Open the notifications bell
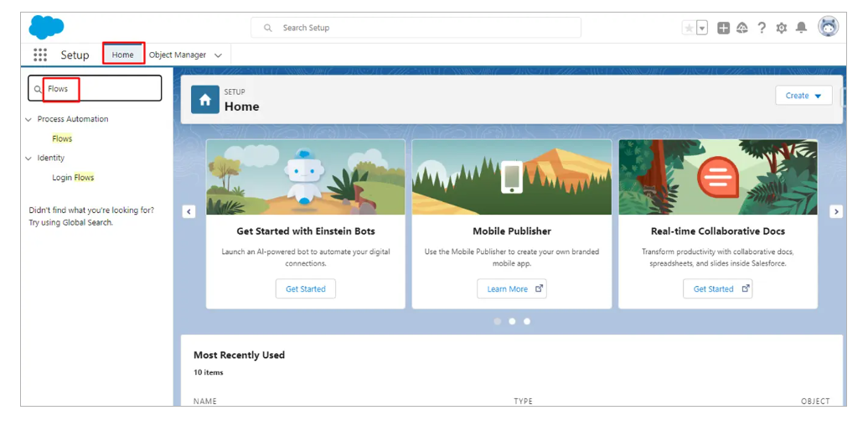 pyautogui.click(x=800, y=28)
